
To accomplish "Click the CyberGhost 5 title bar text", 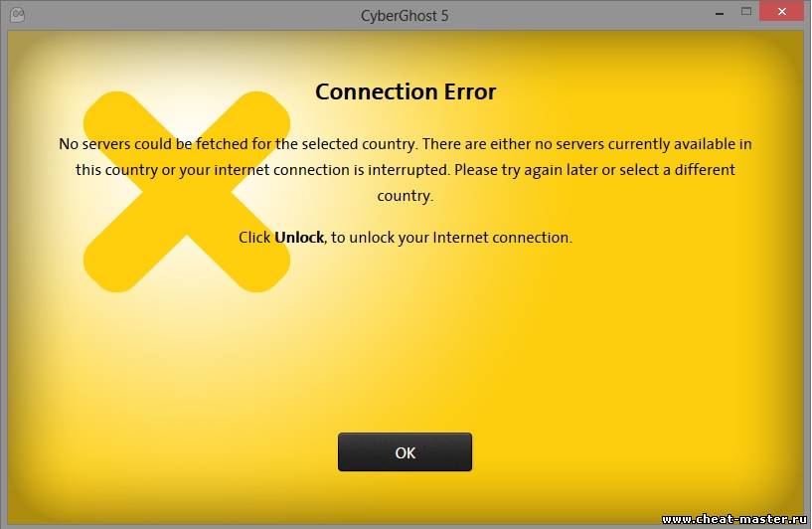I will click(405, 16).
